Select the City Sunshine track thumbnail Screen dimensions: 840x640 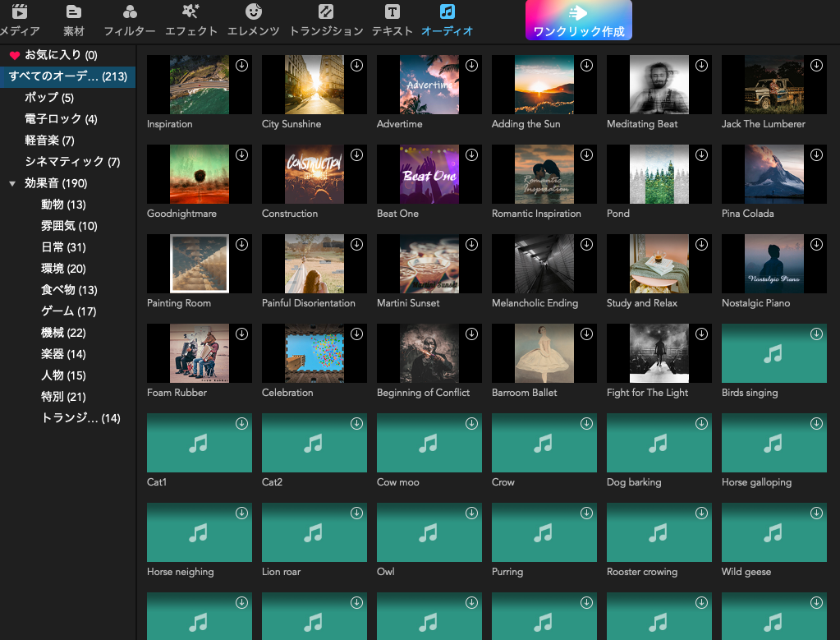point(314,85)
